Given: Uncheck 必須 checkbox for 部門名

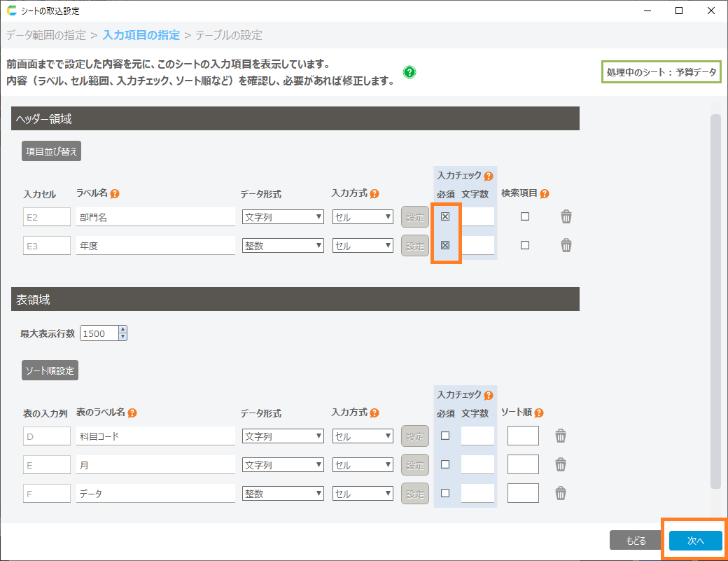Looking at the screenshot, I should pos(445,217).
